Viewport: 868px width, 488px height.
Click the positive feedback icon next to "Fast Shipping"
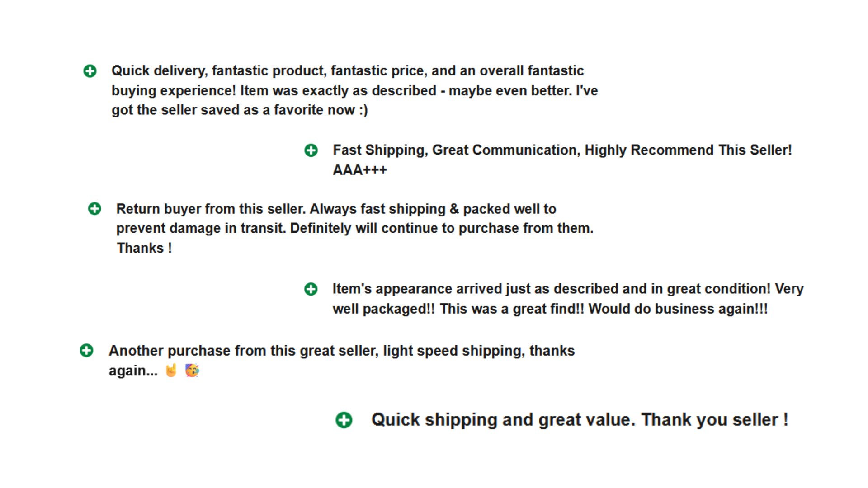pyautogui.click(x=311, y=150)
